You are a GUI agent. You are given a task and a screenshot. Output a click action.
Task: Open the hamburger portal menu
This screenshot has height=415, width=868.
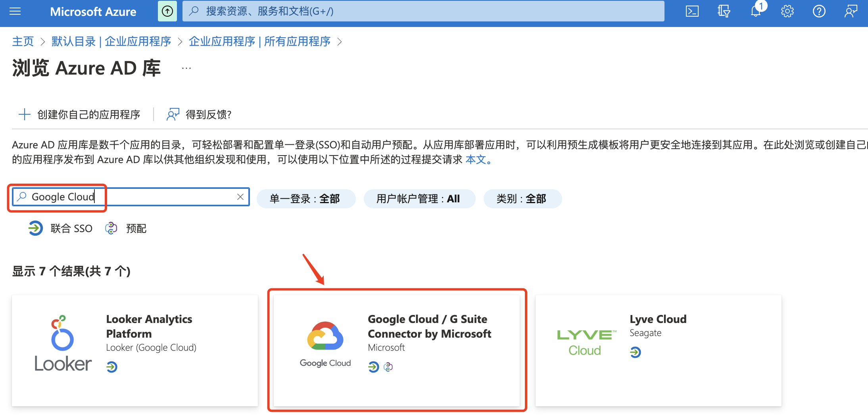click(15, 11)
